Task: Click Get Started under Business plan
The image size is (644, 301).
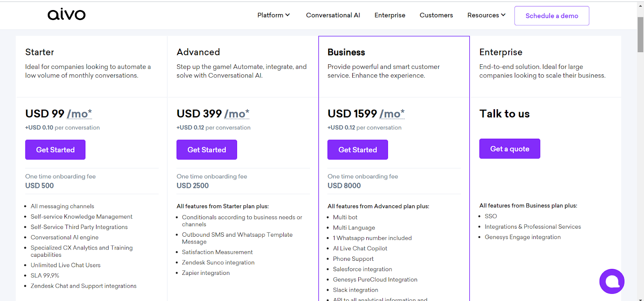Action: (357, 149)
